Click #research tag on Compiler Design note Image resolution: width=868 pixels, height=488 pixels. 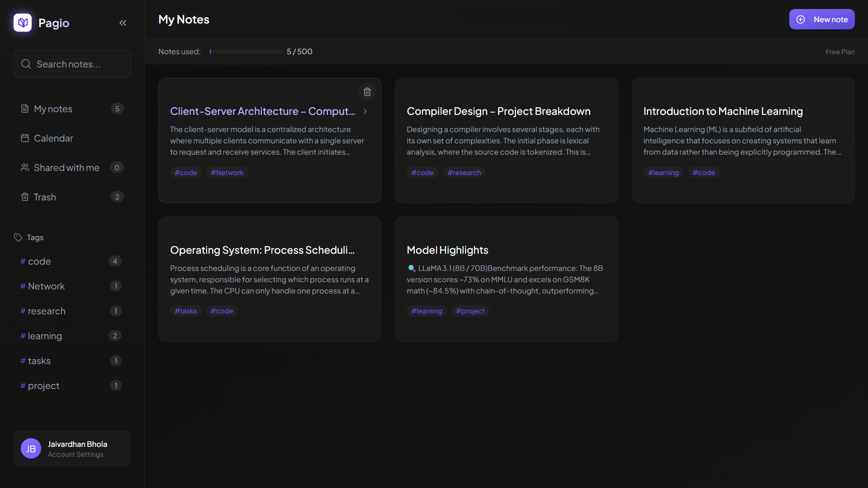click(x=464, y=172)
